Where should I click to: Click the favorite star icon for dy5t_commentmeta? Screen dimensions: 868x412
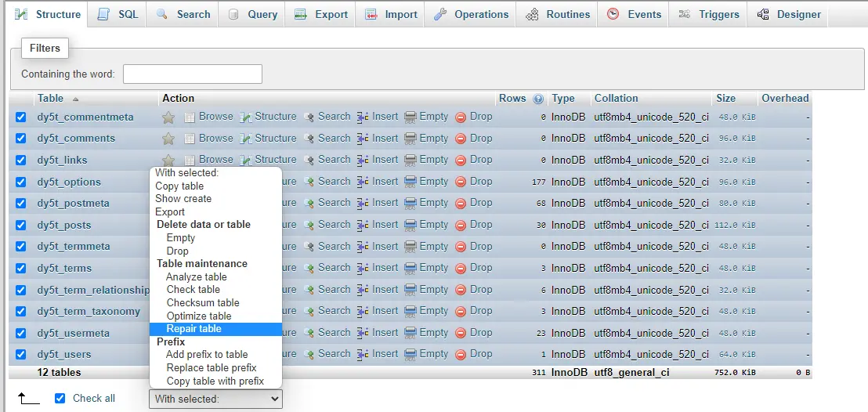[x=168, y=117]
